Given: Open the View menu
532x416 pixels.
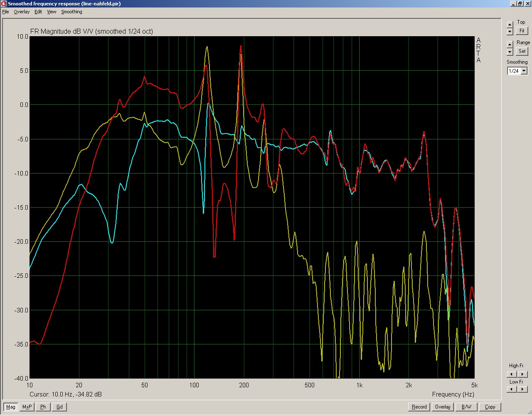Looking at the screenshot, I should click(x=52, y=12).
